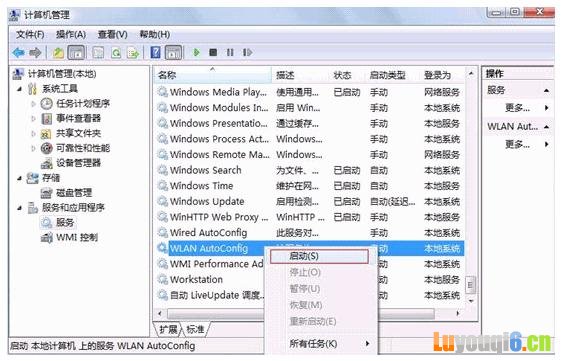This screenshot has height=361, width=564.
Task: Toggle the Show/Hide Action Pane icon
Action: pyautogui.click(x=173, y=53)
